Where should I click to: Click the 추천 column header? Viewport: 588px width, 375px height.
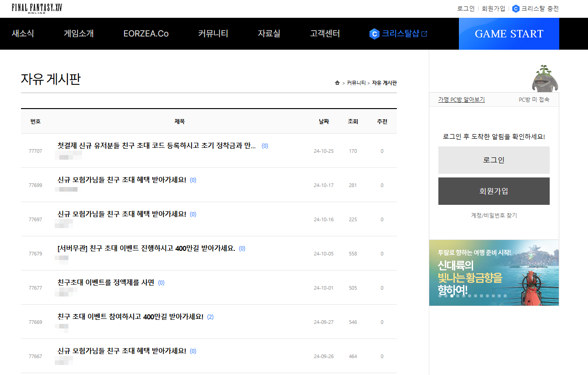point(382,121)
